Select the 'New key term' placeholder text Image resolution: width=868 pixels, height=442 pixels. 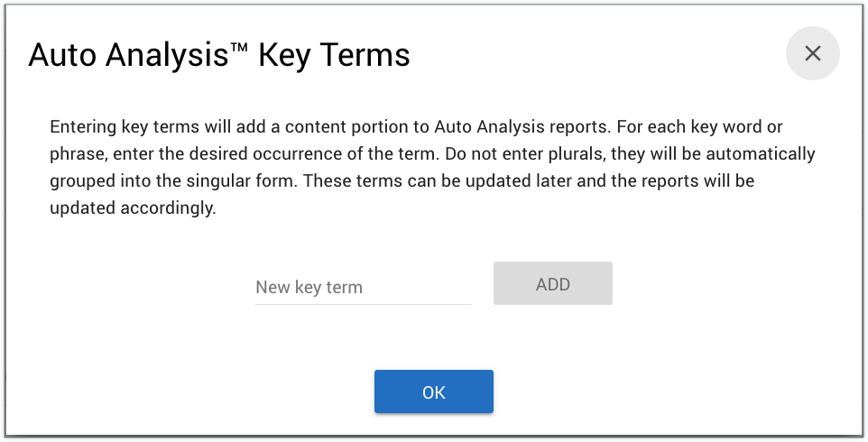(x=309, y=288)
